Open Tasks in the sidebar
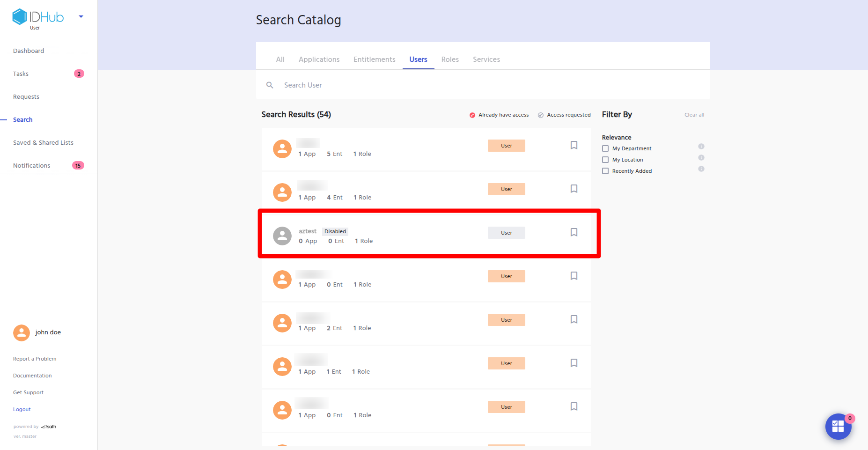Image resolution: width=868 pixels, height=450 pixels. pos(21,74)
